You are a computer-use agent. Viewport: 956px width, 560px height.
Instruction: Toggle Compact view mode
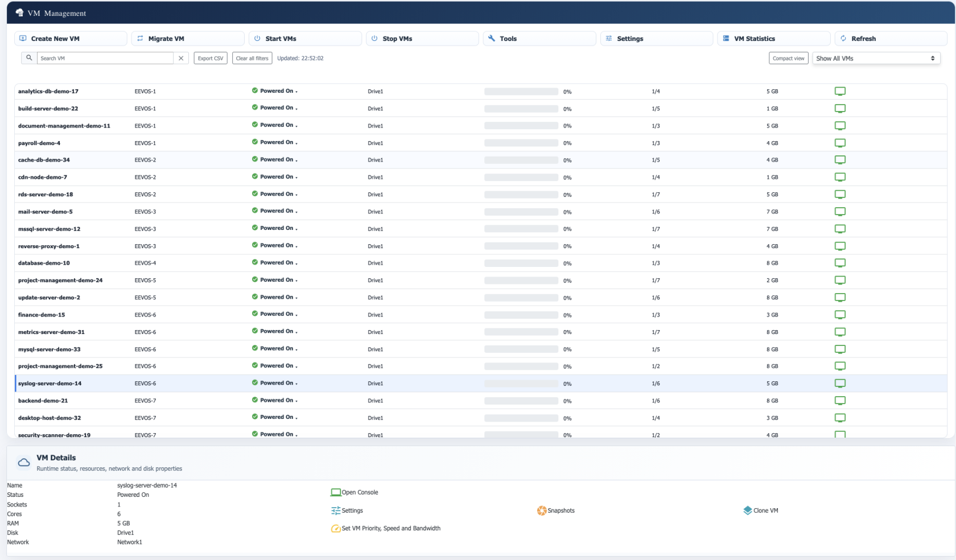point(788,58)
